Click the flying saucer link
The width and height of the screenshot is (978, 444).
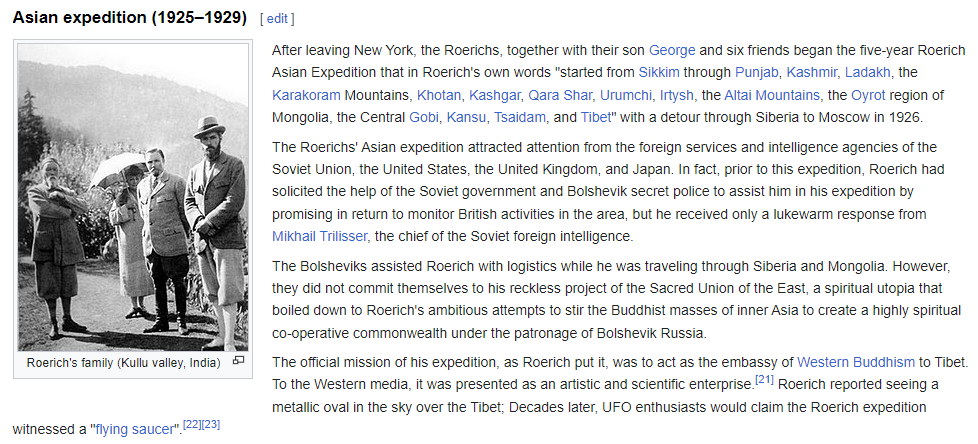click(x=133, y=429)
